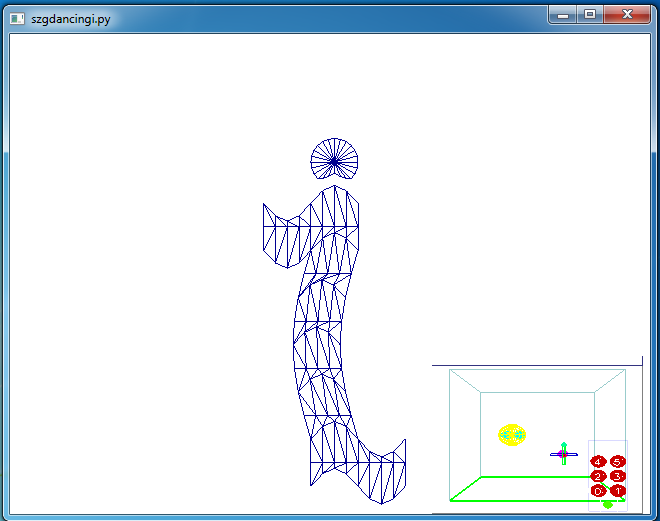Click the wand cross marker in simulator
The width and height of the screenshot is (660, 521).
tap(563, 454)
